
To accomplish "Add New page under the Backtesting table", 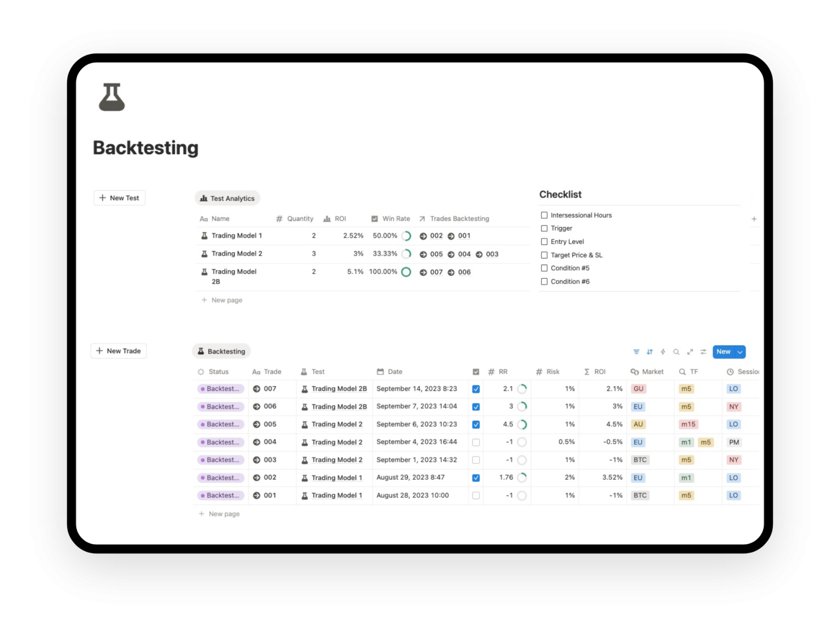I will point(219,514).
